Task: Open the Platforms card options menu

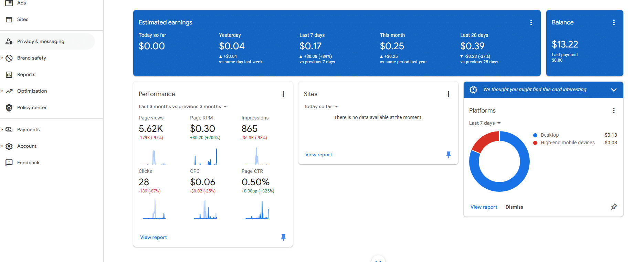Action: tap(613, 111)
